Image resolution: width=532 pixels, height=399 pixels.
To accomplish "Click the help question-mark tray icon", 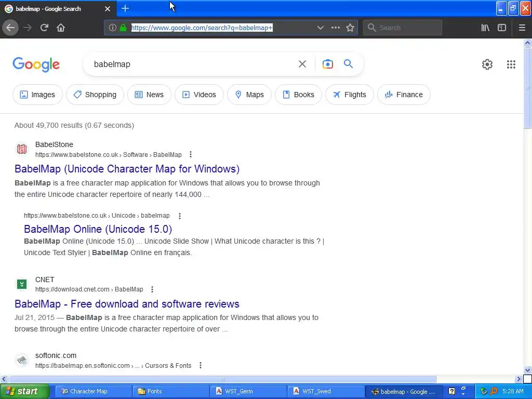I will click(451, 392).
